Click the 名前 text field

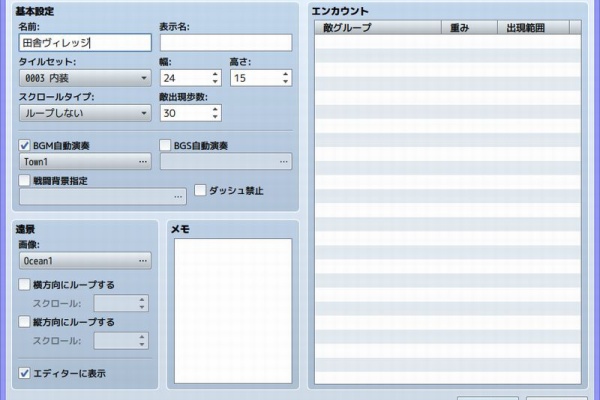click(x=85, y=43)
